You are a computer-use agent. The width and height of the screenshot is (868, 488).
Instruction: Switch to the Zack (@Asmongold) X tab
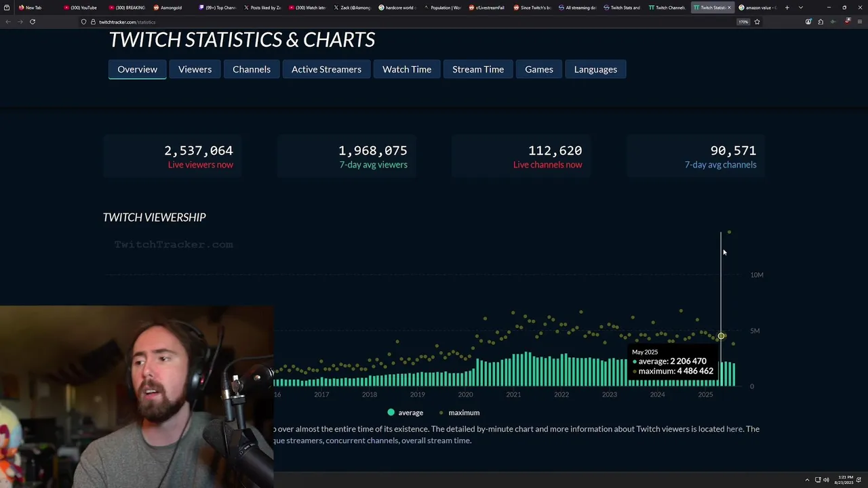pos(352,7)
